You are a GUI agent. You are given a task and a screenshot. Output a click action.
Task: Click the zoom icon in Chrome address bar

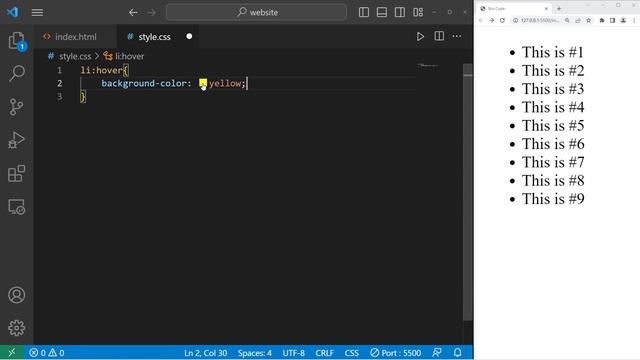tap(567, 20)
